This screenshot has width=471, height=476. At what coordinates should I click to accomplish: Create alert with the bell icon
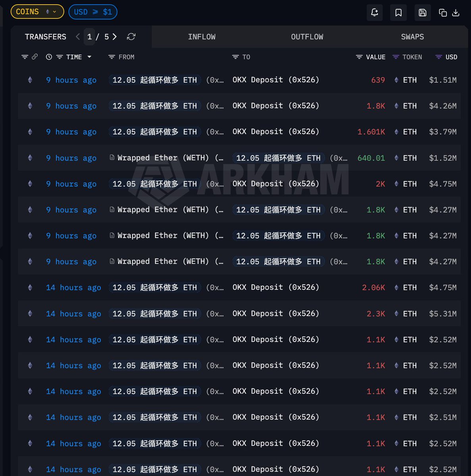pos(375,13)
